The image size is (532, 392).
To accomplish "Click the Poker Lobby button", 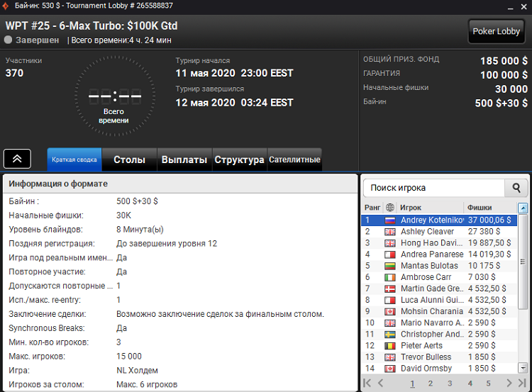I will [x=496, y=31].
